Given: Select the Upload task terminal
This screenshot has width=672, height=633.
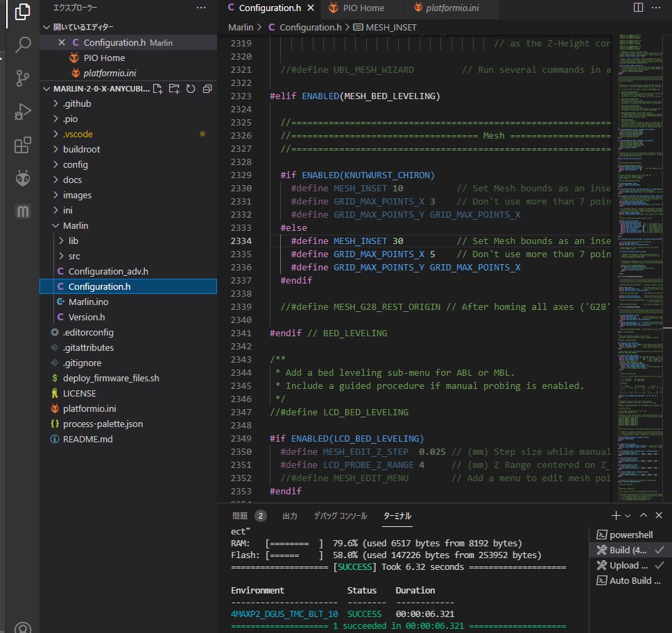Looking at the screenshot, I should click(630, 565).
